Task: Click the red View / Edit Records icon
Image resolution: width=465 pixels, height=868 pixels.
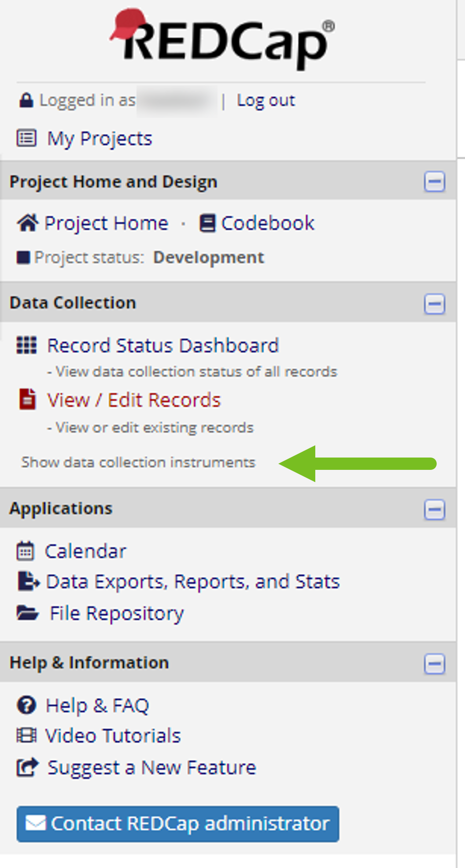Action: click(27, 399)
